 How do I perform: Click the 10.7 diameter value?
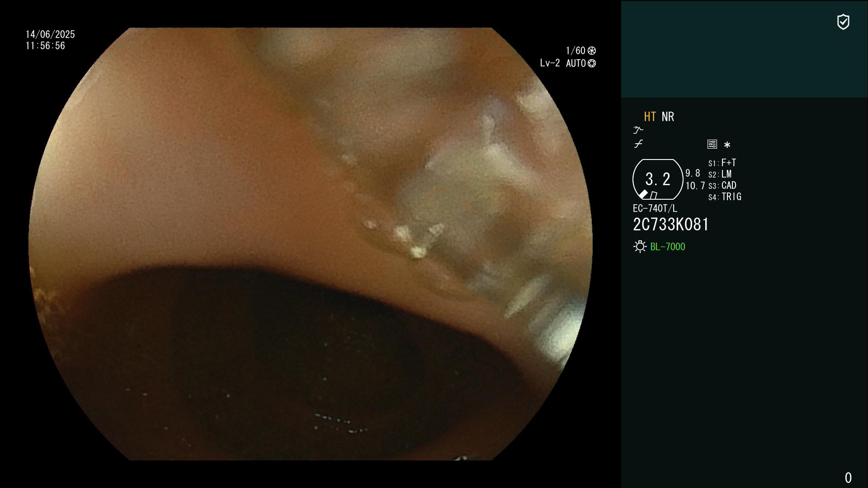point(695,186)
